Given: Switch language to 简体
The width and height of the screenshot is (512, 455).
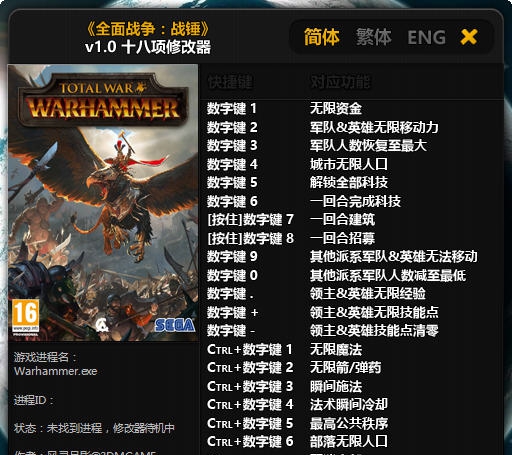Looking at the screenshot, I should (322, 37).
